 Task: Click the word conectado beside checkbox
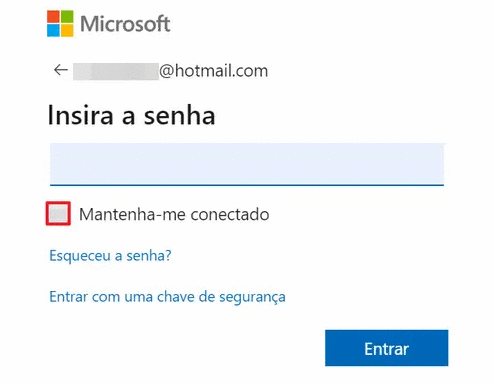(230, 214)
